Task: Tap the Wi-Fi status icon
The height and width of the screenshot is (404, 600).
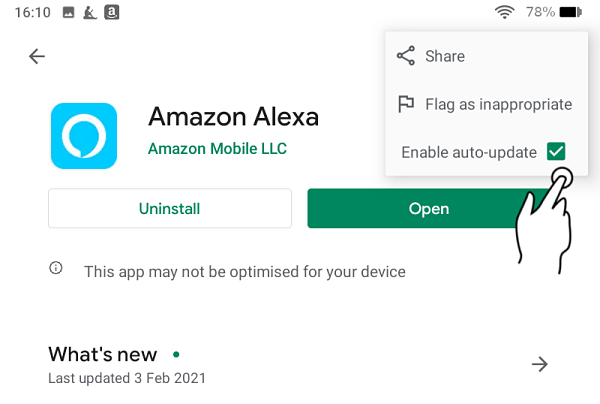Action: tap(504, 12)
